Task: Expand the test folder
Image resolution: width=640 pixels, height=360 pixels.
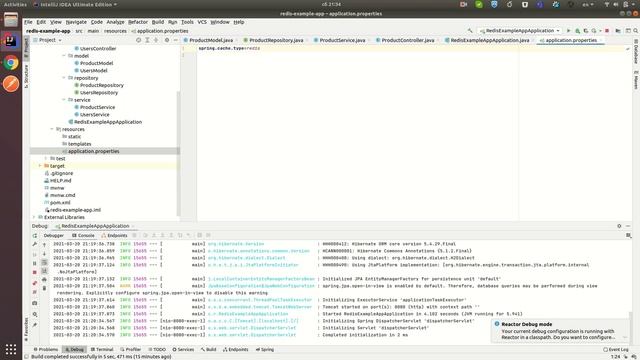Action: (46, 158)
